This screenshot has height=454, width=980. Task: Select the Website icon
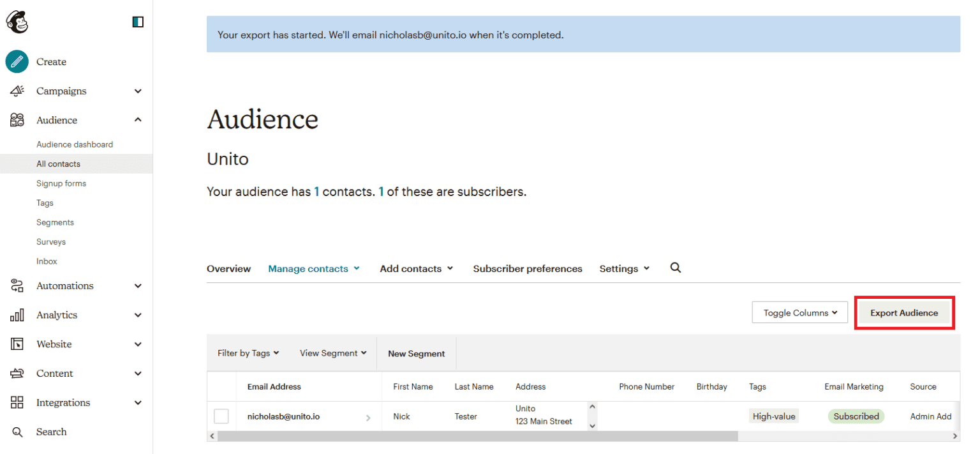17,344
